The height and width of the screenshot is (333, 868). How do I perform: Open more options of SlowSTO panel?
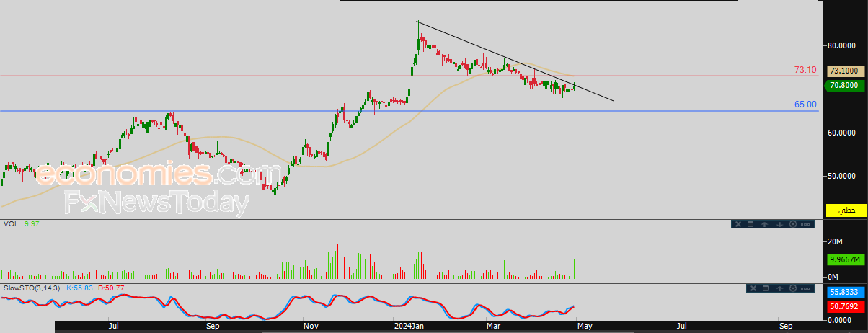pos(805,288)
